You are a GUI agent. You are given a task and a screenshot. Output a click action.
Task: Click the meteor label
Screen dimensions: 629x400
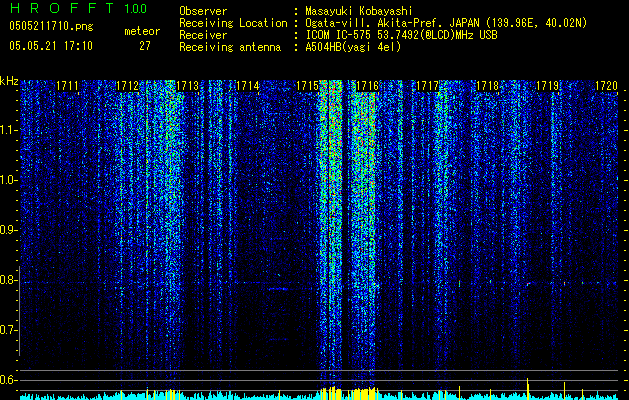[142, 31]
